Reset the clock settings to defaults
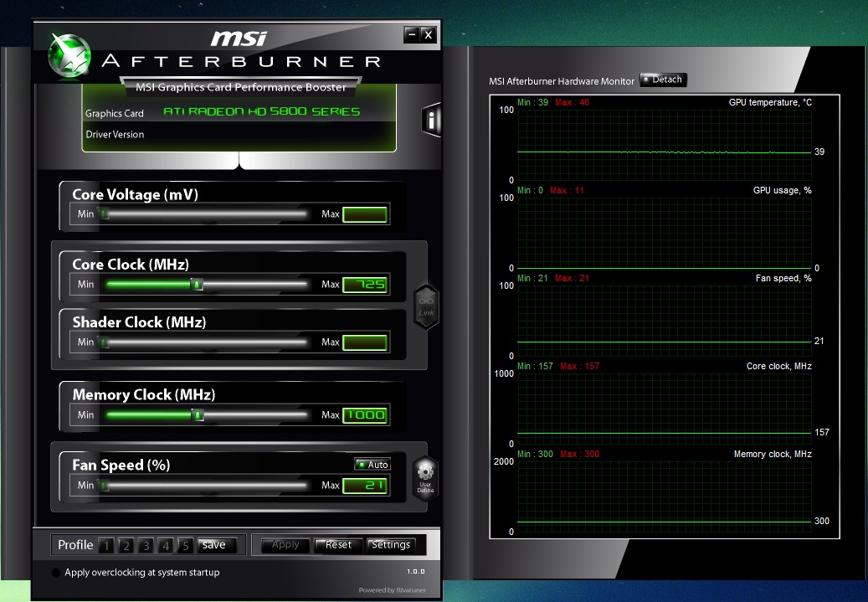The height and width of the screenshot is (602, 868). pyautogui.click(x=338, y=546)
